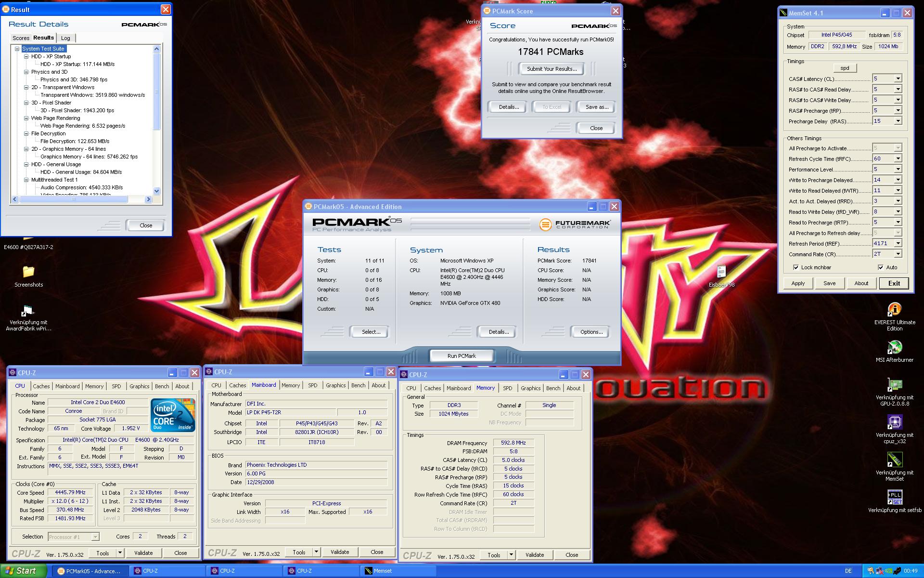Screen dimensions: 924x578
Task: Open the RAS# Precharge (tRP) dropdown in MemSet
Action: [898, 110]
